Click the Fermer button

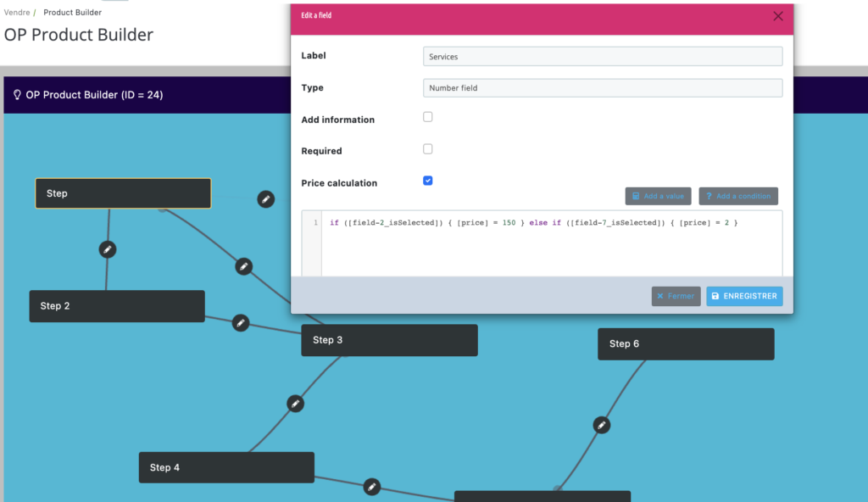click(x=676, y=296)
